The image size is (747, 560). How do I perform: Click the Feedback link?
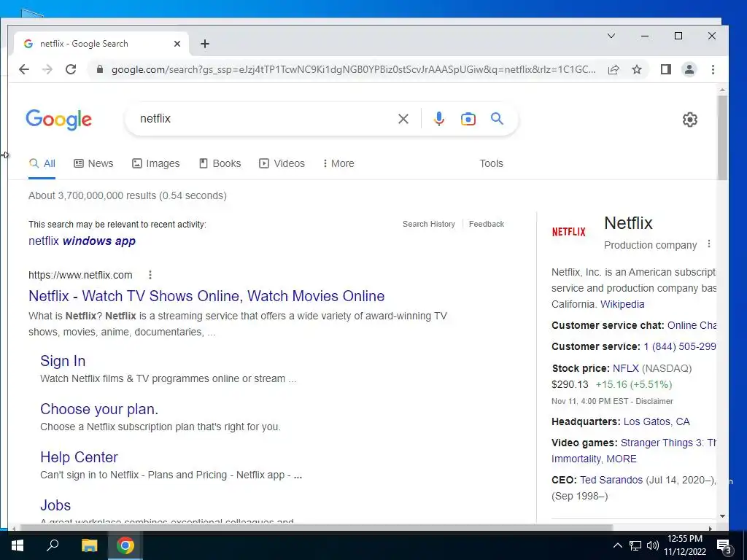click(x=487, y=224)
